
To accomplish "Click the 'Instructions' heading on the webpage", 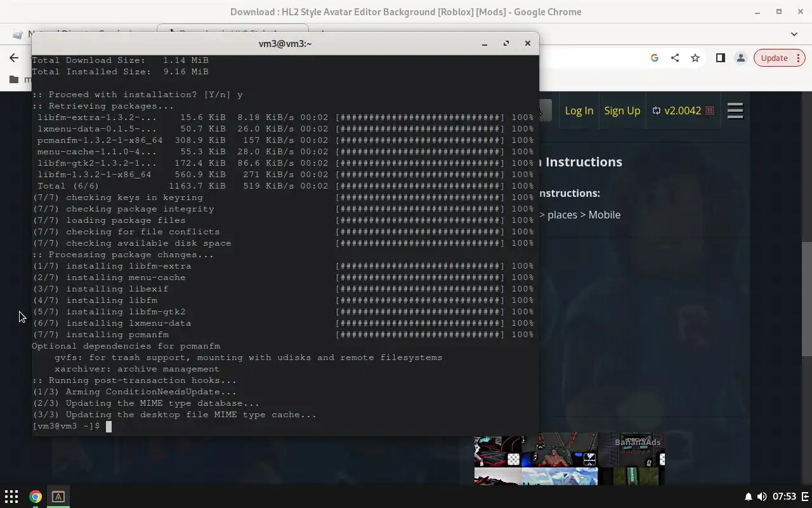I will [584, 162].
